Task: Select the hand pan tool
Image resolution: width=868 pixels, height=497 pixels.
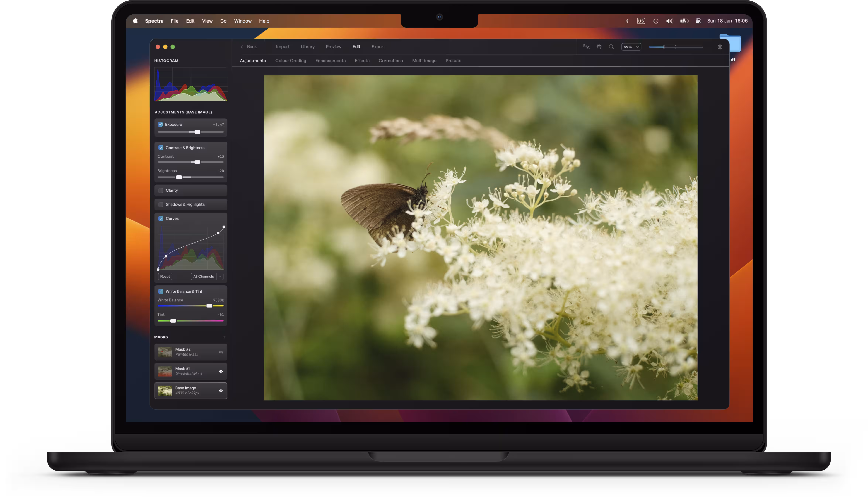Action: pos(599,47)
